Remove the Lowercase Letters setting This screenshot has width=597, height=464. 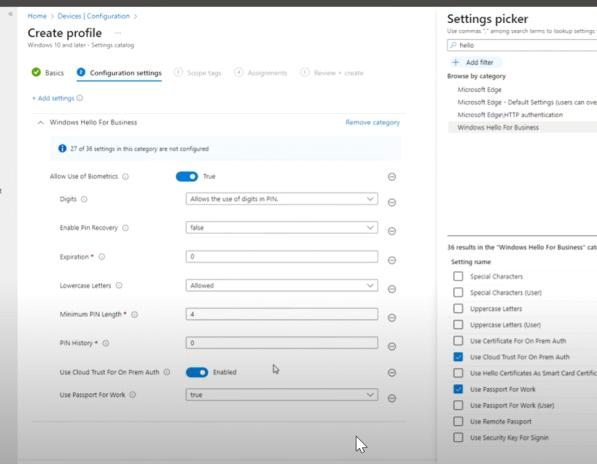(x=392, y=289)
